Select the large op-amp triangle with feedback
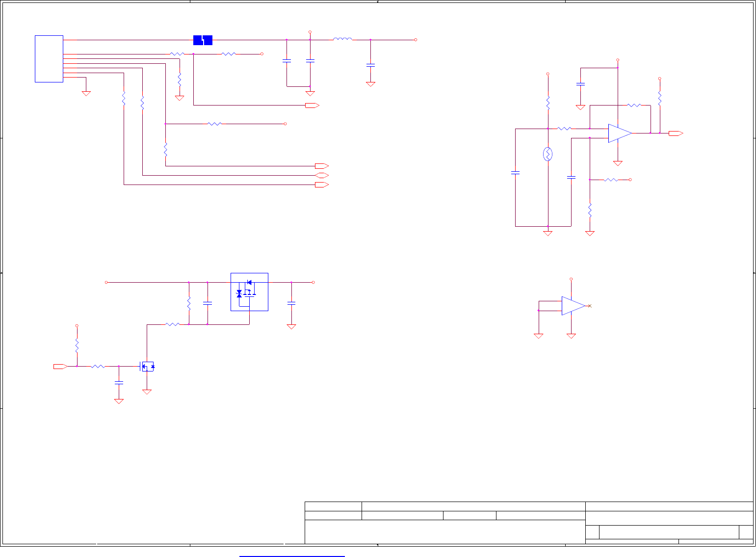 point(620,133)
